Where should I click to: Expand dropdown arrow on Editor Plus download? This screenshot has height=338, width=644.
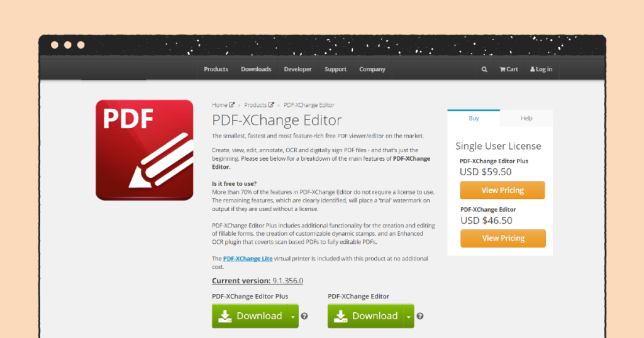click(293, 316)
